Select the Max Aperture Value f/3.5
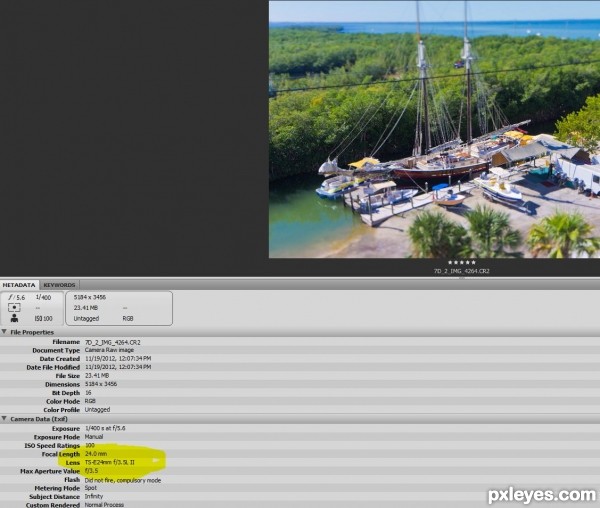Viewport: 600px width, 508px height. [91, 471]
